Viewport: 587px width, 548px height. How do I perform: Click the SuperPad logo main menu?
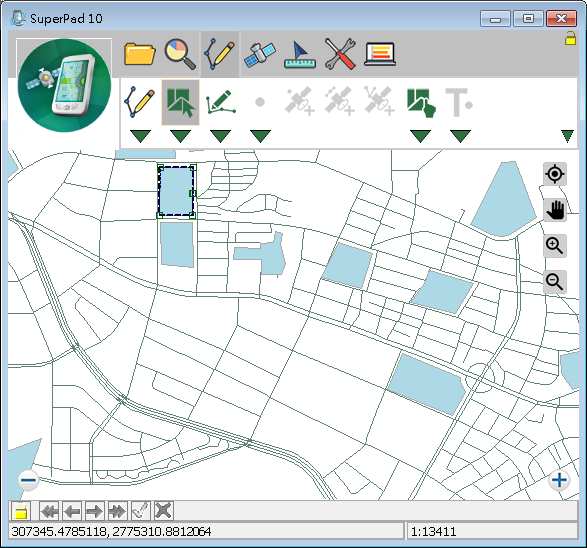tap(64, 85)
